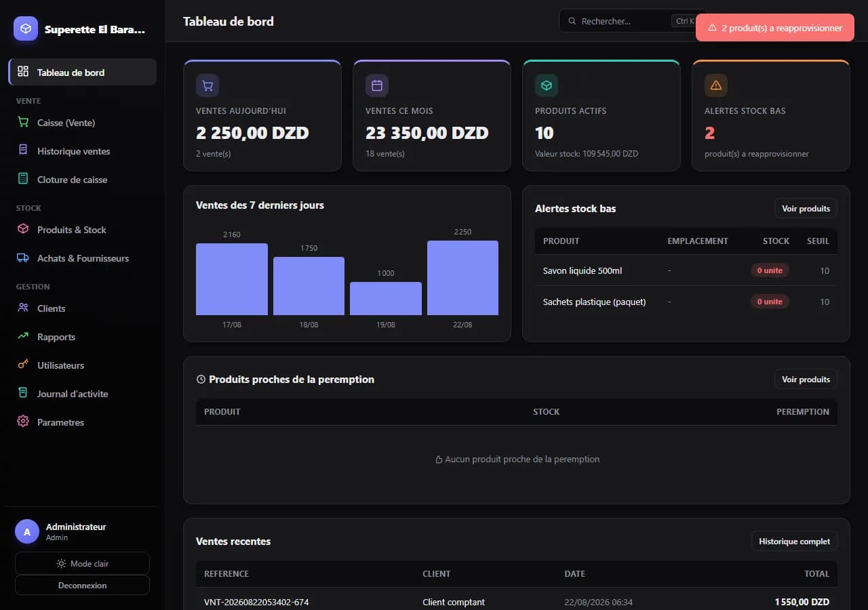Screen dimensions: 868x610
Task: Click the Utilisateurs key icon
Action: 23,365
